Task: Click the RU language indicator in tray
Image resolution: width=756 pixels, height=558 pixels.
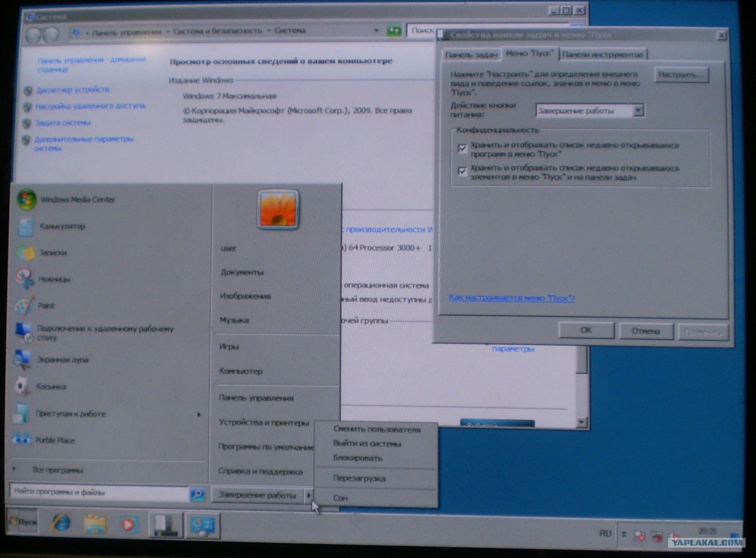Action: tap(605, 534)
